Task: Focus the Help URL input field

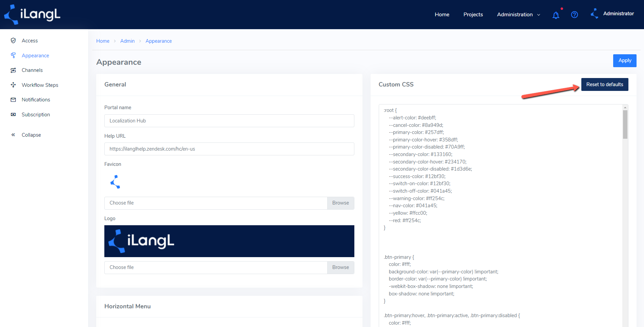Action: tap(229, 149)
